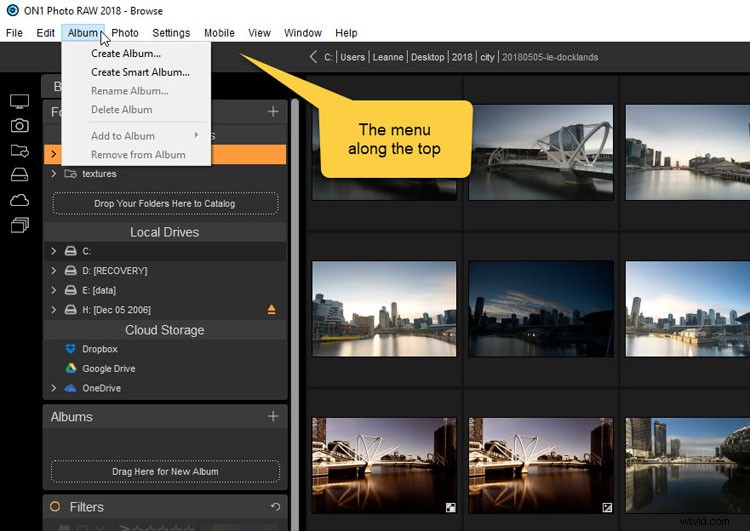Open the View menu
Viewport: 750px width, 531px height.
(259, 33)
